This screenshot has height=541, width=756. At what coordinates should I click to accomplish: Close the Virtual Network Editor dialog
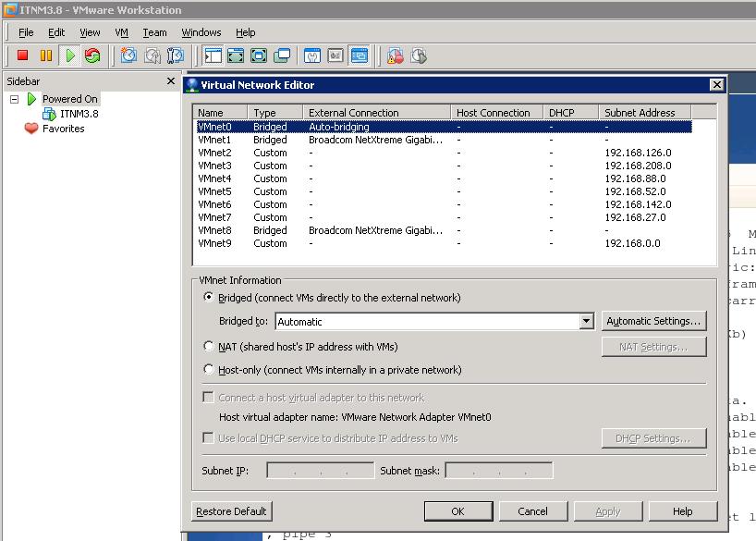[x=717, y=85]
